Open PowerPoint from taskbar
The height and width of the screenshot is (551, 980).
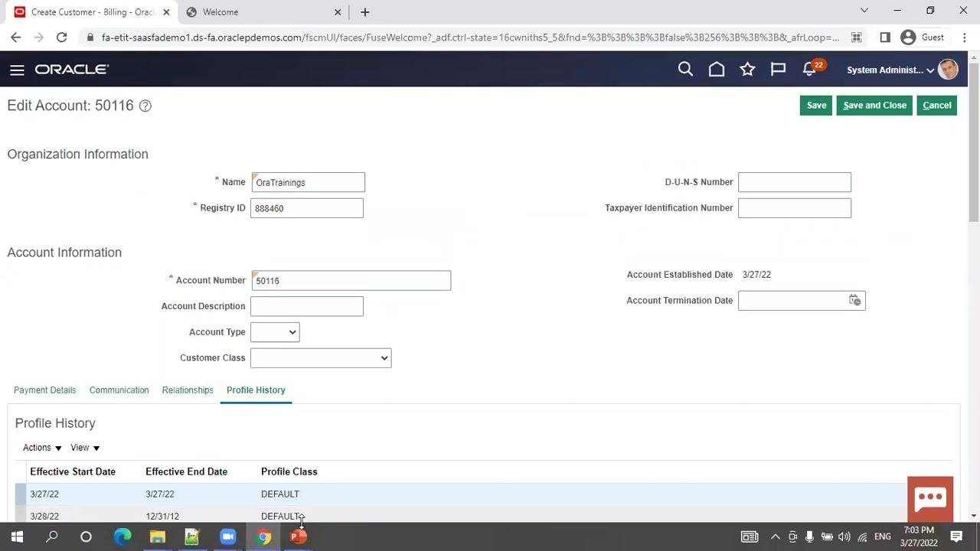(x=299, y=536)
